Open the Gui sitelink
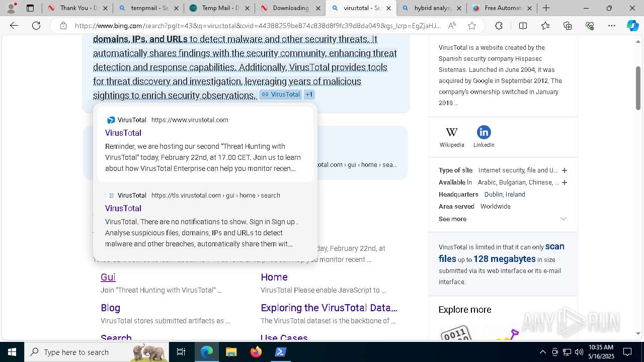Image resolution: width=644 pixels, height=362 pixels. click(108, 277)
